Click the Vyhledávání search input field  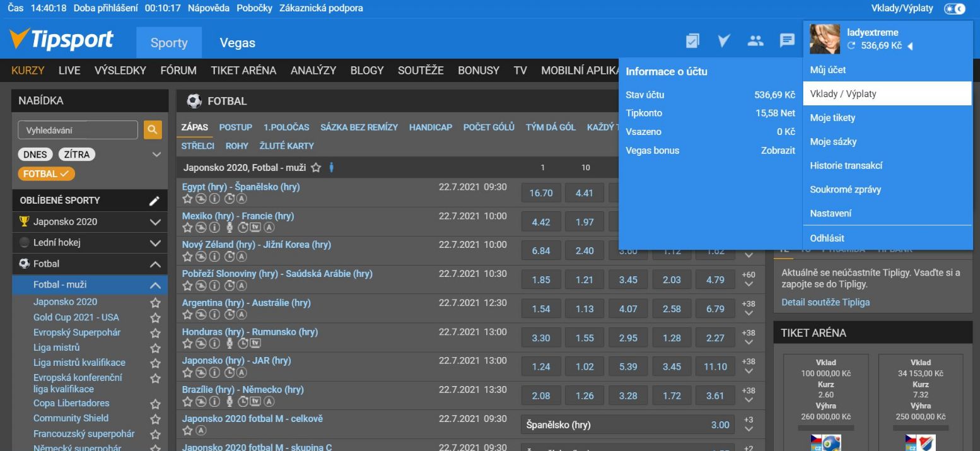(78, 130)
